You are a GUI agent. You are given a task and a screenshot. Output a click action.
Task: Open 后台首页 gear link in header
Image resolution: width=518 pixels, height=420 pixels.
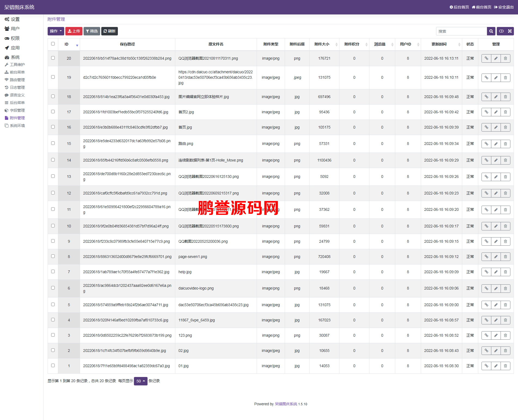pos(459,7)
